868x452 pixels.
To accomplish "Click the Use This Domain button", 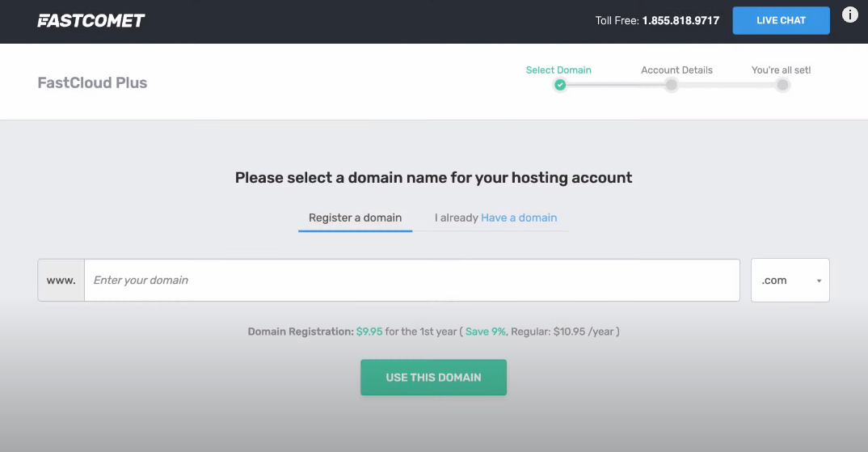I will point(433,378).
